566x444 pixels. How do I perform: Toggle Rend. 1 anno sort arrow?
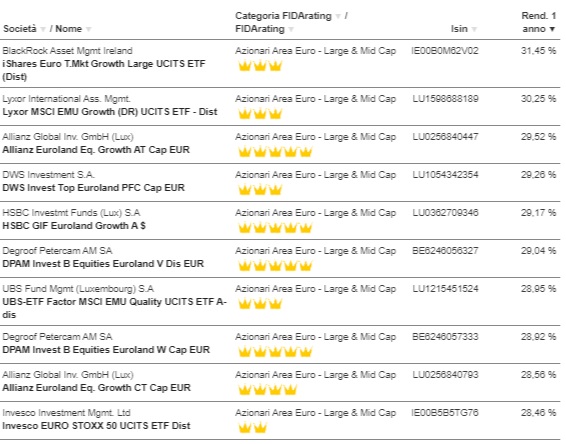click(552, 29)
